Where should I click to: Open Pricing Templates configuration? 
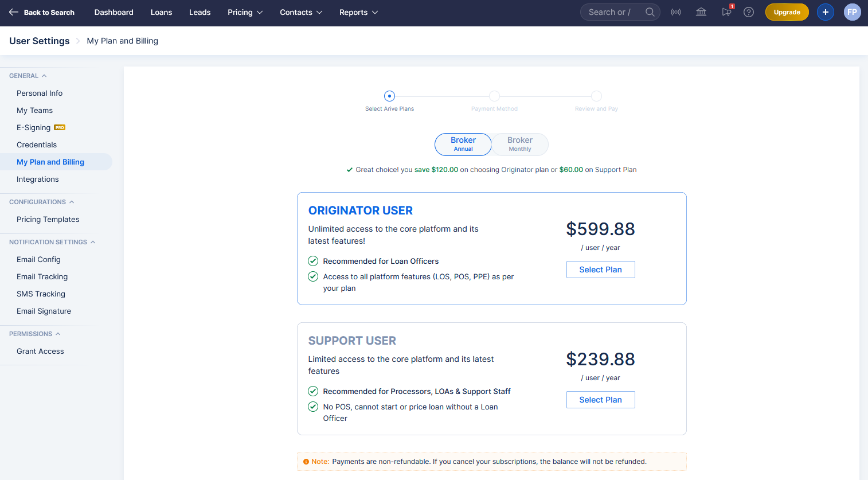48,219
